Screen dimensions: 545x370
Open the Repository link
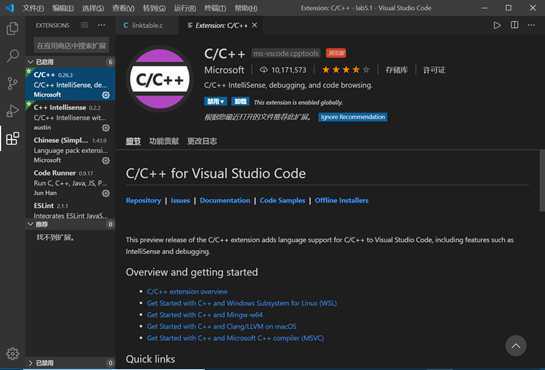143,200
